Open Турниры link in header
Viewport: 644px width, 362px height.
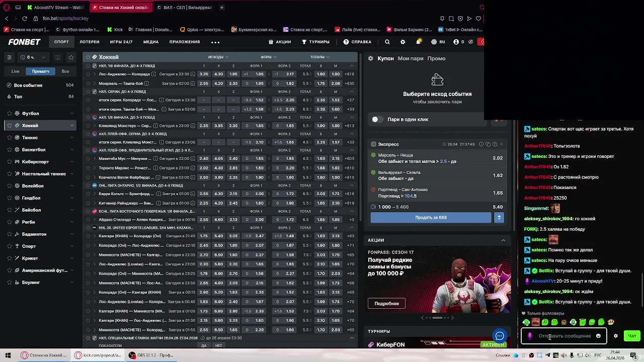(315, 42)
